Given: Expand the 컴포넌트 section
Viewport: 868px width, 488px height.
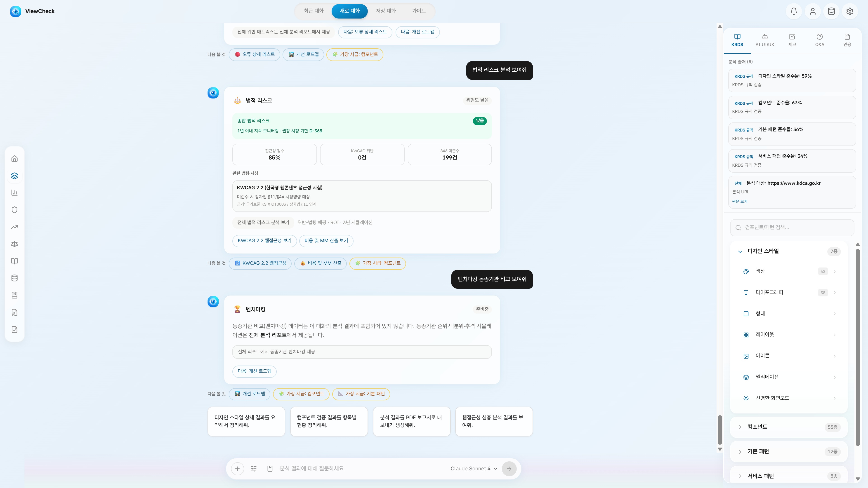Looking at the screenshot, I should [x=788, y=427].
